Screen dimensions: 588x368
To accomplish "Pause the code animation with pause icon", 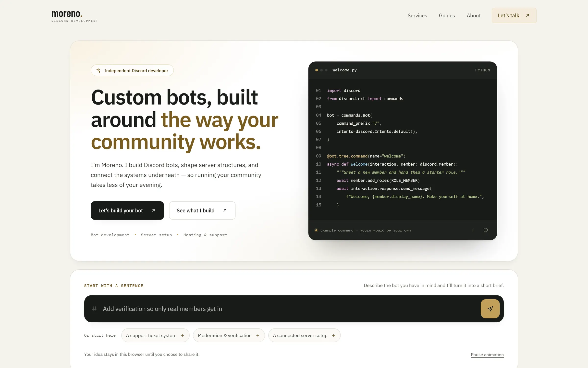I will pos(473,230).
